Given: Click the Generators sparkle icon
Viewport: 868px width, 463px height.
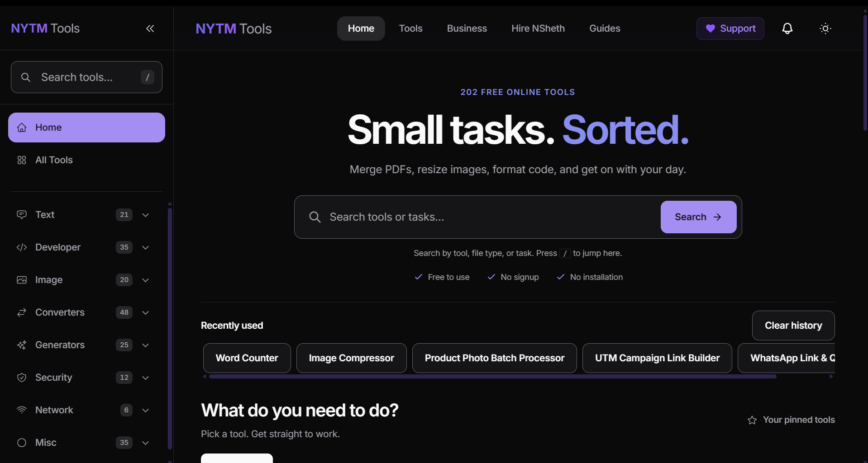Looking at the screenshot, I should click(x=22, y=345).
